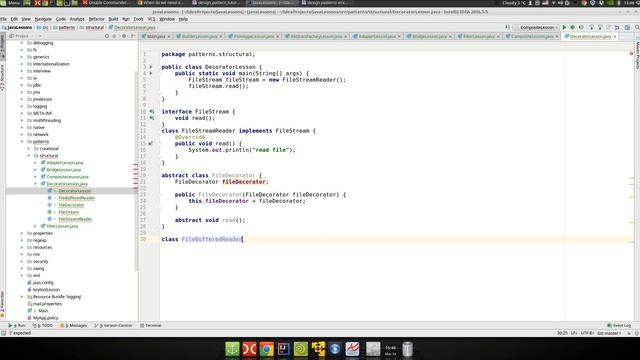Select FileBufferedReader class in the project tree
This screenshot has height=360, width=640.
(x=76, y=198)
